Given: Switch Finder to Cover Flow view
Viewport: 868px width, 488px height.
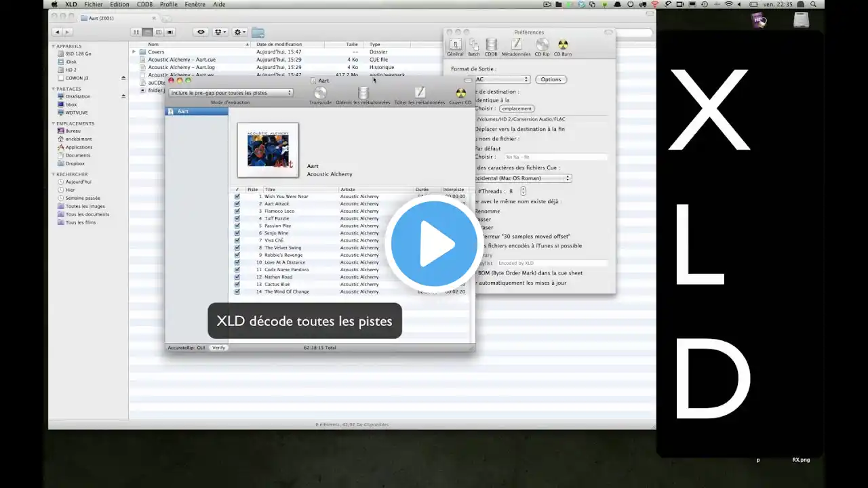Looking at the screenshot, I should coord(170,32).
